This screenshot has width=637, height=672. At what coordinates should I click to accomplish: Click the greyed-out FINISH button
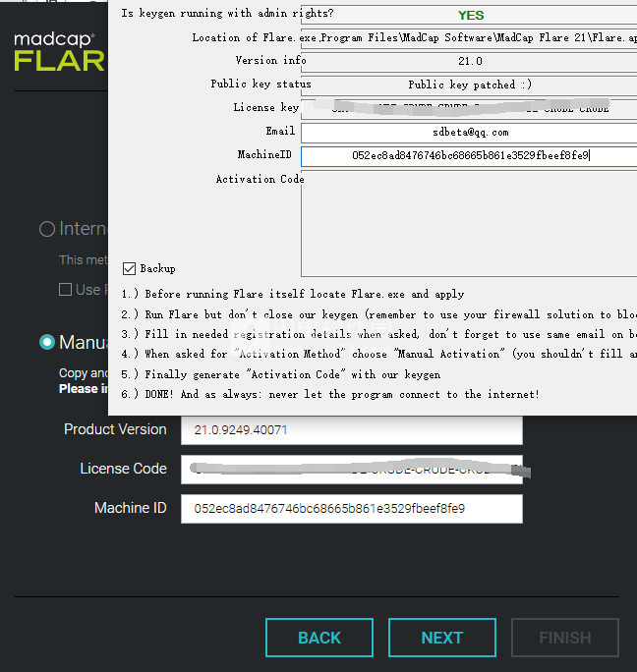point(565,638)
